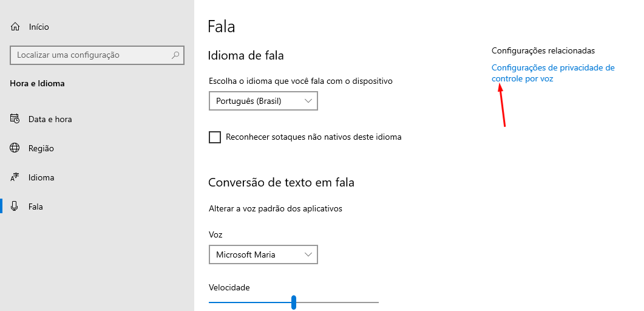Click the chevron on the Voz dropdown
644x311 pixels.
click(308, 255)
